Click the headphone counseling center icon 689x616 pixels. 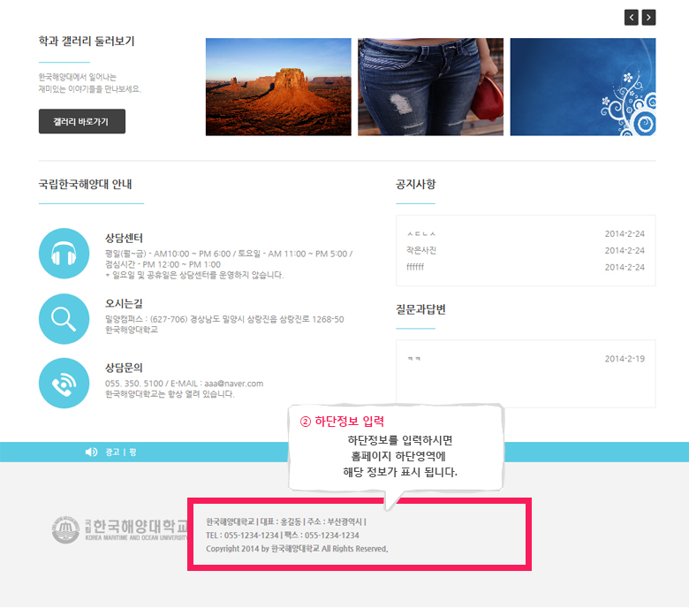coord(64,254)
